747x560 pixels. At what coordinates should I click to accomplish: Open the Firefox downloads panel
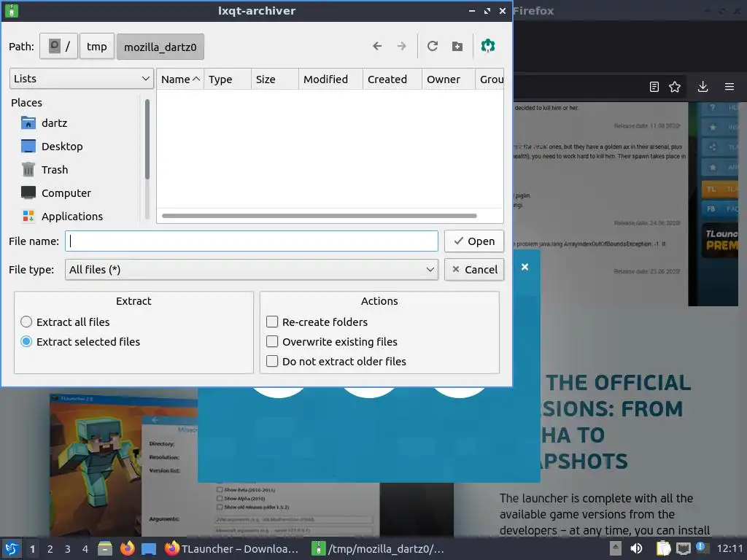pyautogui.click(x=703, y=87)
